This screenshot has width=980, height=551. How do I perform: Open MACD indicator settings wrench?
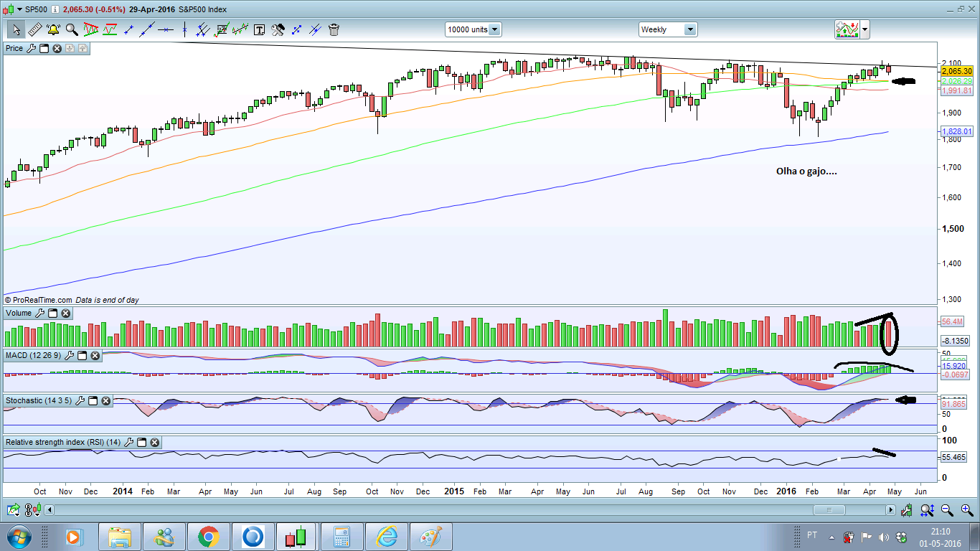(70, 355)
